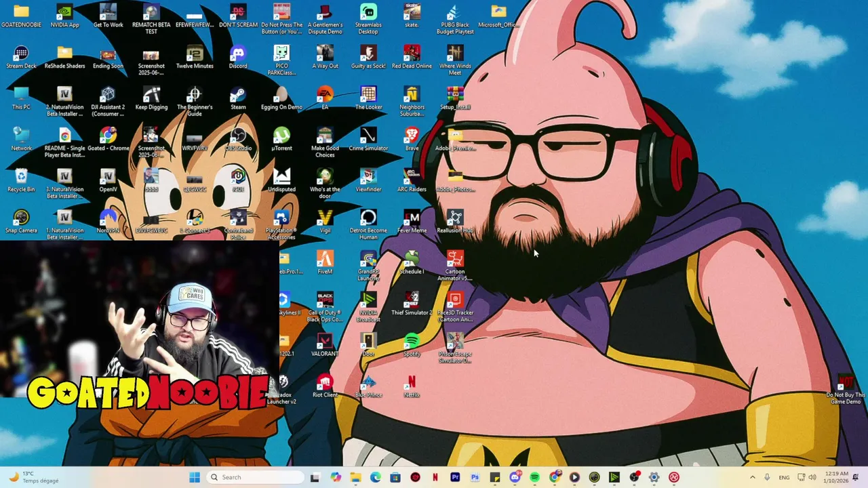The image size is (868, 488).
Task: Select the DJI Assistant 2 shortcut
Action: click(x=108, y=102)
